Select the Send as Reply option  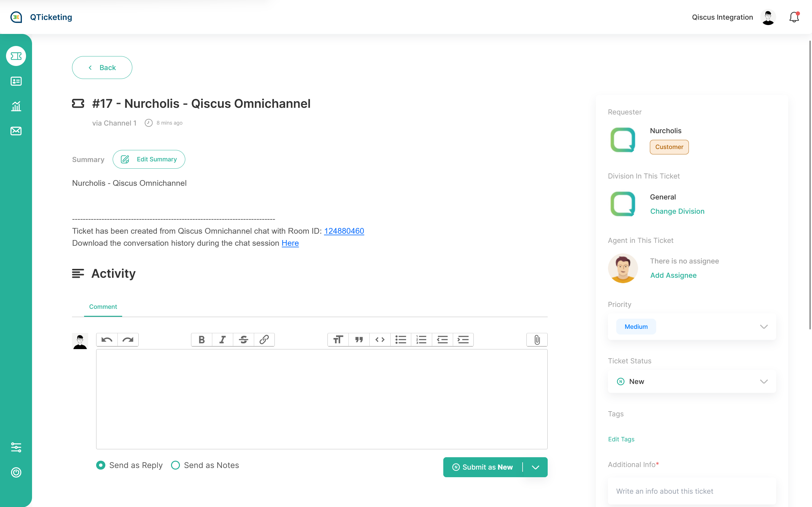[101, 465]
